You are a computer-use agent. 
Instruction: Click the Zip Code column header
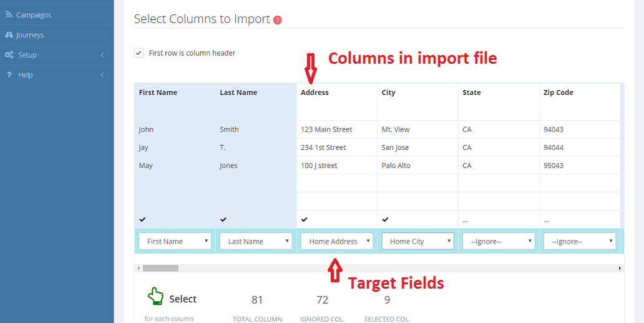(x=558, y=92)
